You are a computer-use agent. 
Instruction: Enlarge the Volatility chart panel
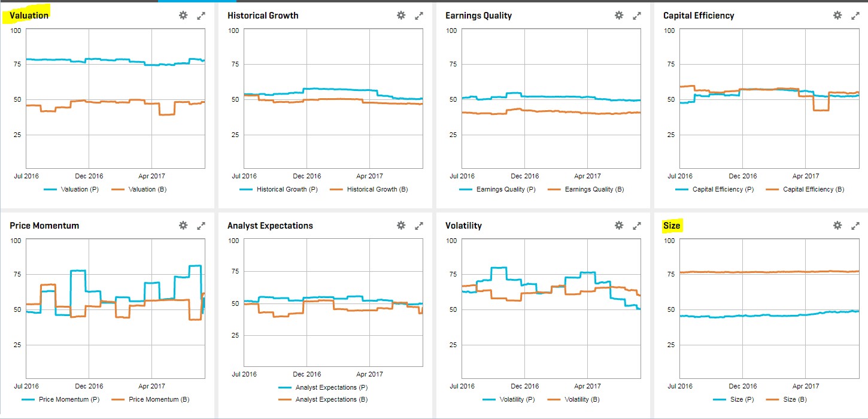click(637, 226)
